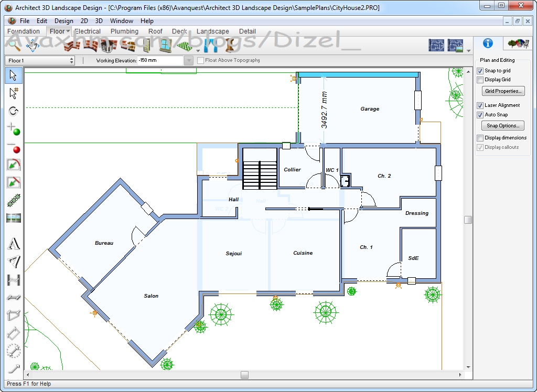The width and height of the screenshot is (537, 392).
Task: Expand the Working Elevation dropdown arrow
Action: pyautogui.click(x=188, y=61)
